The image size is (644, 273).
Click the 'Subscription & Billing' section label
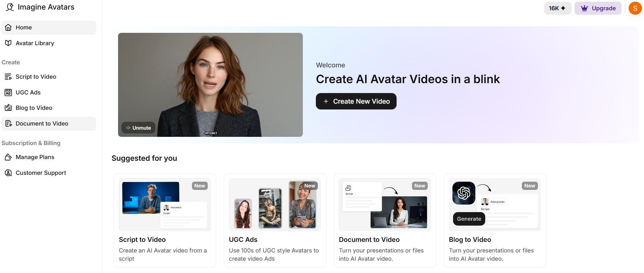31,143
